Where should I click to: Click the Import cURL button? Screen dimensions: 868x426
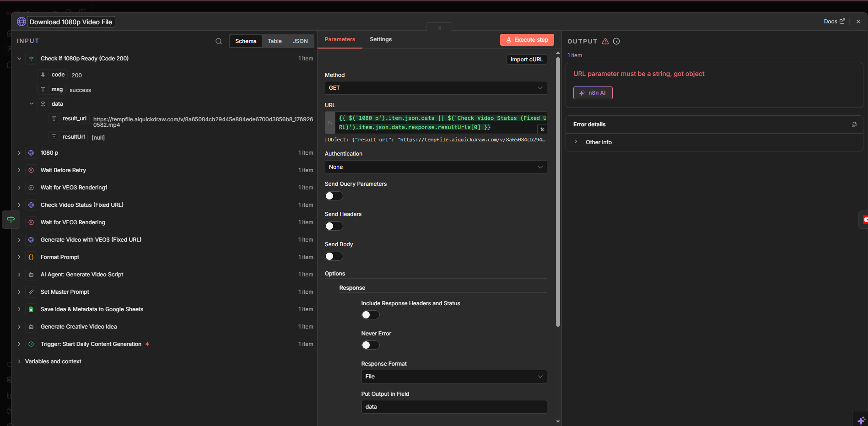tap(526, 59)
